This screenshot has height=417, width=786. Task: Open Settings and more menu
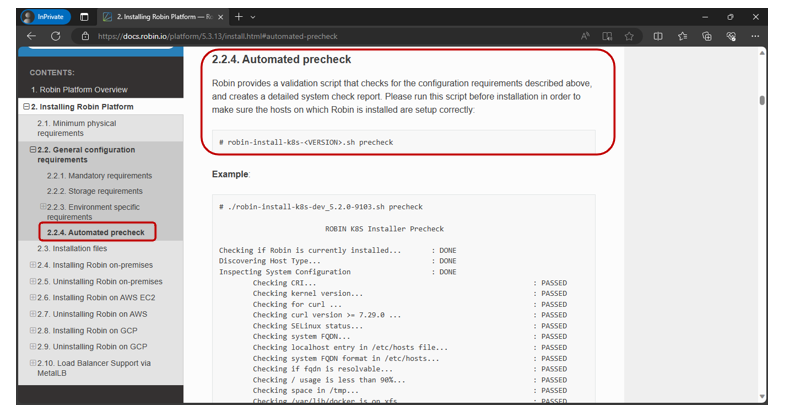(755, 36)
